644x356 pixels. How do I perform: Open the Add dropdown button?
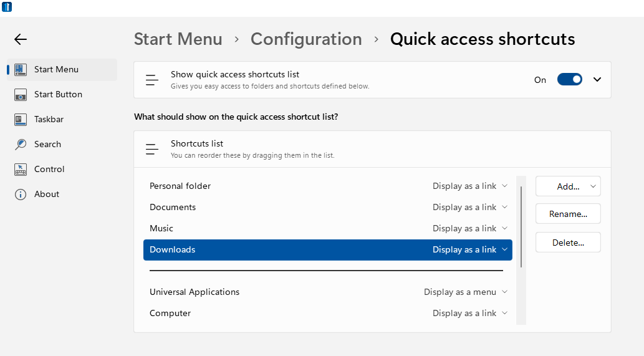568,186
